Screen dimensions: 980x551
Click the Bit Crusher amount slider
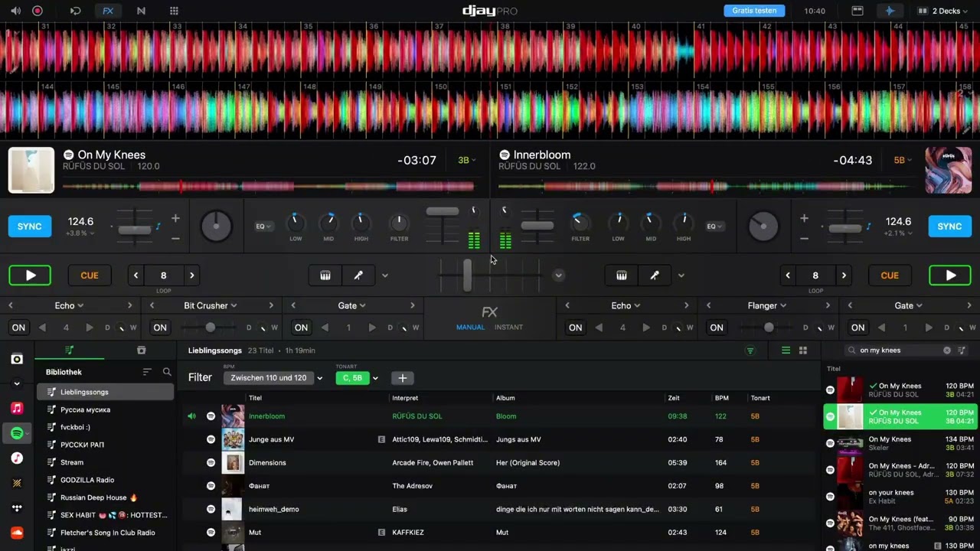tap(210, 328)
